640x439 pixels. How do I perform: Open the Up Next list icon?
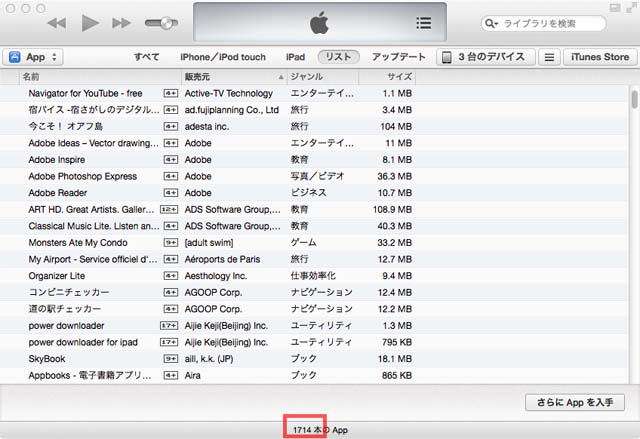click(x=423, y=23)
